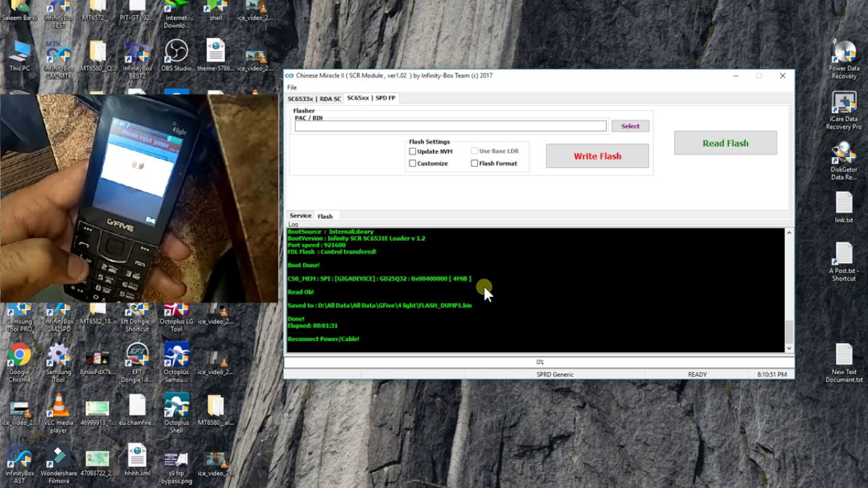Enable the Update NVM checkbox

tap(412, 151)
